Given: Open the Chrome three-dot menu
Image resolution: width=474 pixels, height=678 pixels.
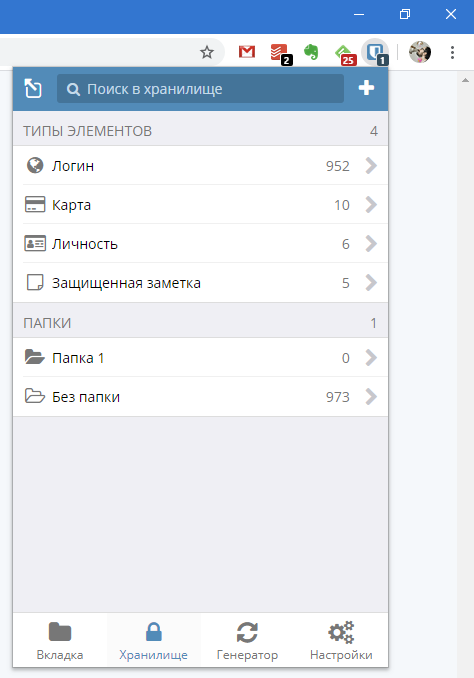Looking at the screenshot, I should 452,52.
